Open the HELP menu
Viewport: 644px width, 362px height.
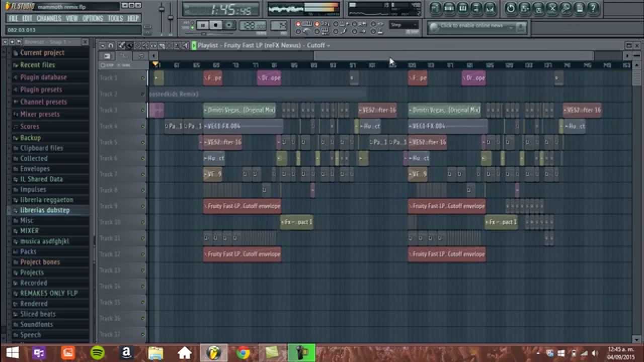point(133,19)
